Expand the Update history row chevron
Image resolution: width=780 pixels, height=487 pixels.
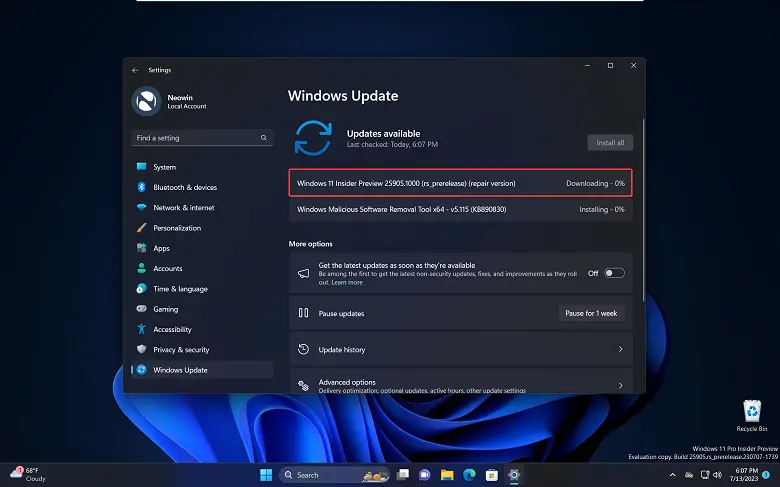(x=620, y=349)
